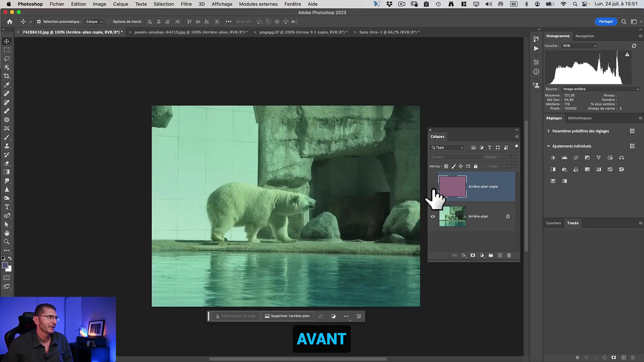The image size is (644, 362).
Task: Select the Crop tool in toolbar
Action: [x=7, y=76]
